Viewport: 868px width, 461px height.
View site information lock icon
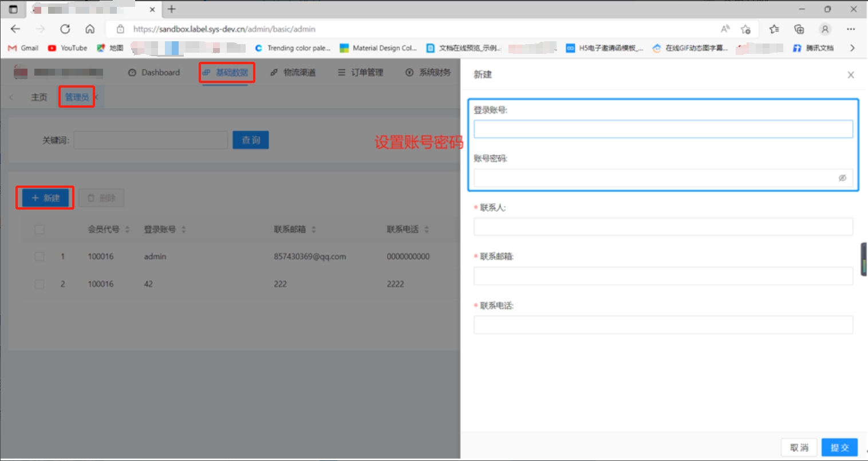click(x=120, y=29)
